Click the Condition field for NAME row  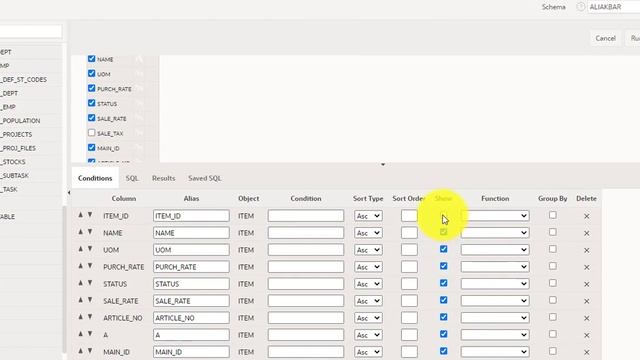306,233
